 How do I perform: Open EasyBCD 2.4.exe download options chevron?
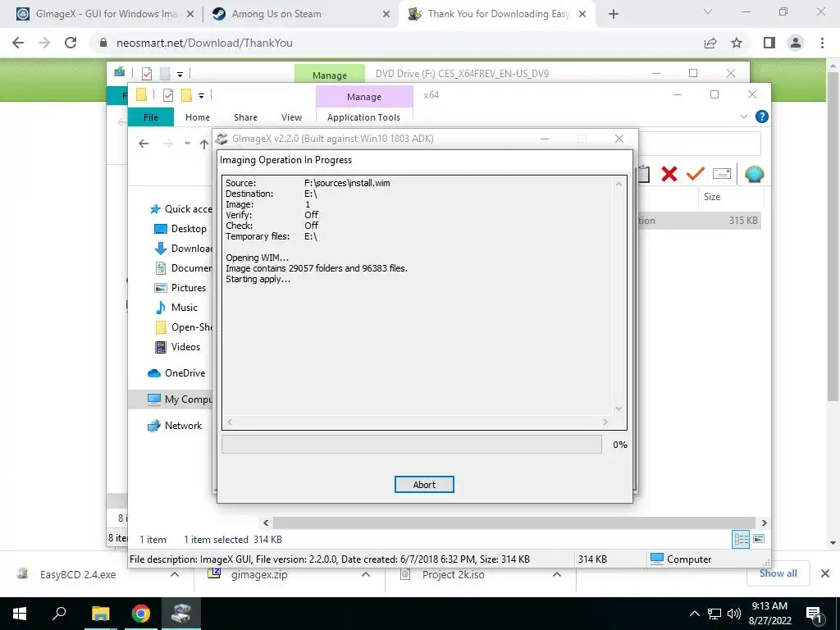click(x=175, y=574)
